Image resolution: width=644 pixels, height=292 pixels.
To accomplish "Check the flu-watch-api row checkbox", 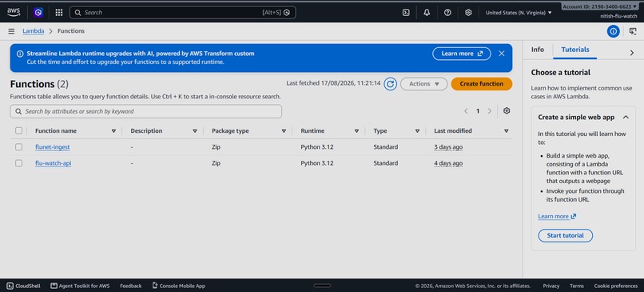I will click(x=18, y=163).
